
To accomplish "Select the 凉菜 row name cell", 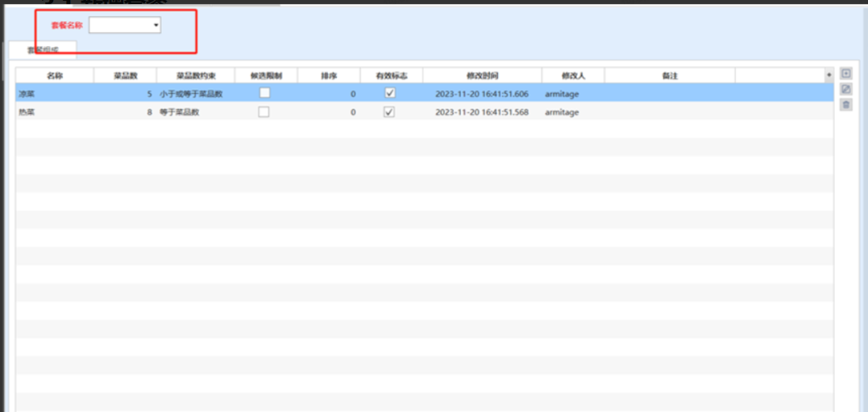I will coord(27,94).
